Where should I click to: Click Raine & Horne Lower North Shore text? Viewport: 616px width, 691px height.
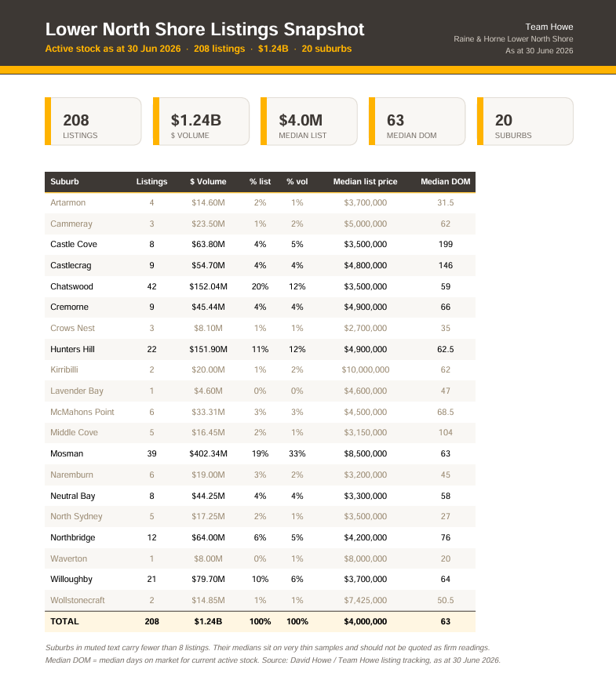tap(513, 38)
